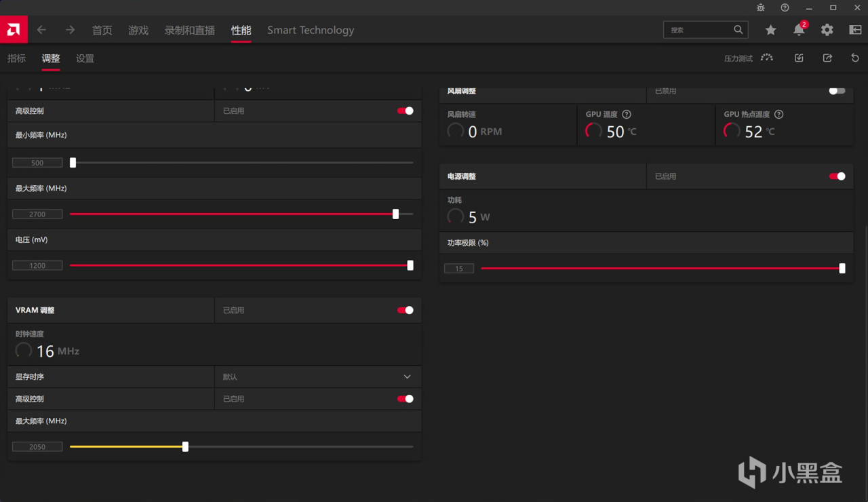Click the 功率极限 slider handle
This screenshot has width=868, height=502.
click(842, 269)
